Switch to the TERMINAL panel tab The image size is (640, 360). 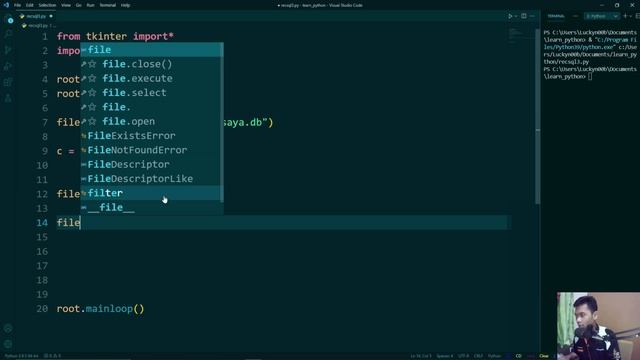(556, 16)
